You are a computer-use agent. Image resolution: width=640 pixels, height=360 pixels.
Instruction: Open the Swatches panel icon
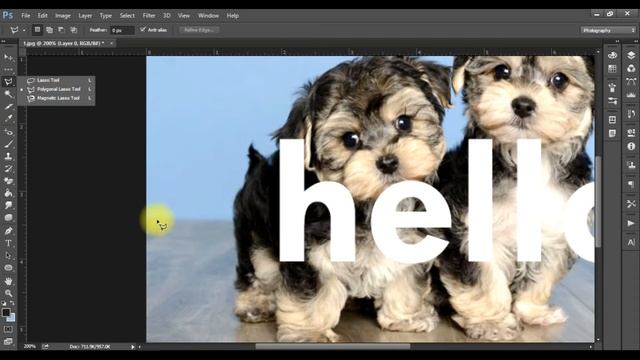[x=612, y=69]
